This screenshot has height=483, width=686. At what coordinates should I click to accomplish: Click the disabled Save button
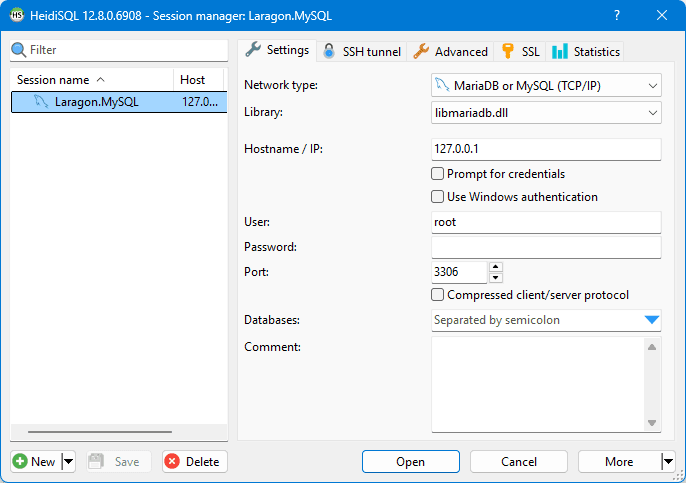pyautogui.click(x=119, y=462)
